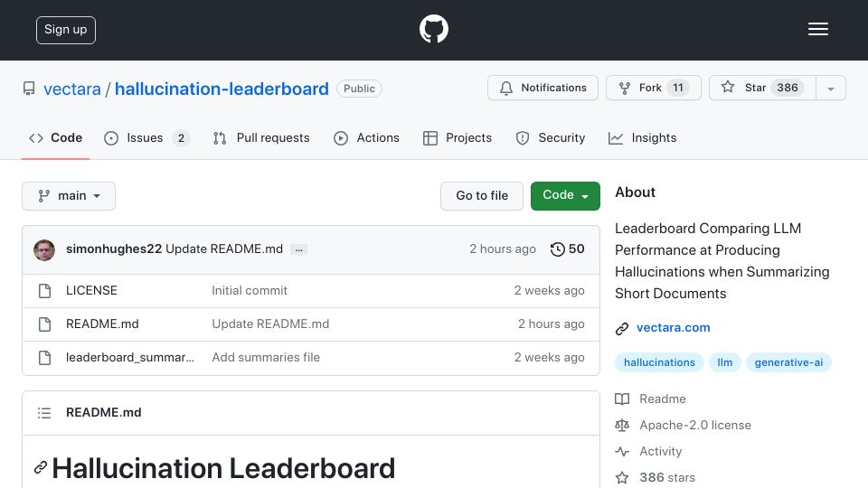Click the 2 hours ago commit timestamp in header
This screenshot has width=868, height=488.
coord(503,249)
